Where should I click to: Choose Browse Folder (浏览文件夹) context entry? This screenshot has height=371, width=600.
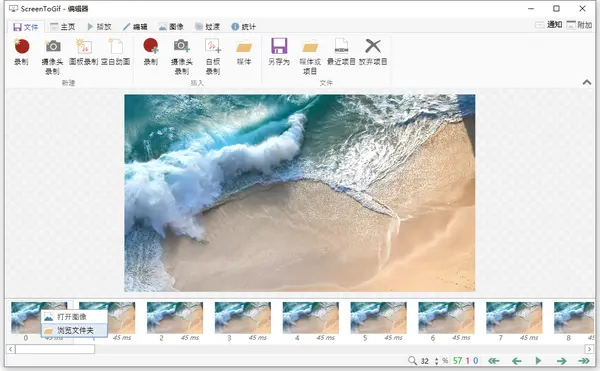tap(74, 330)
